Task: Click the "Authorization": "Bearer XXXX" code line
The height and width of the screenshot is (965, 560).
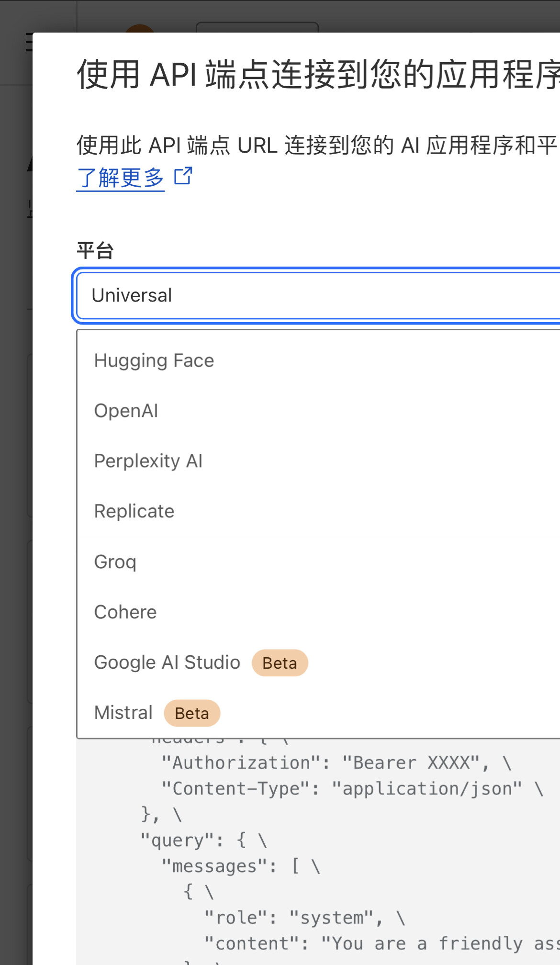Action: tap(336, 763)
